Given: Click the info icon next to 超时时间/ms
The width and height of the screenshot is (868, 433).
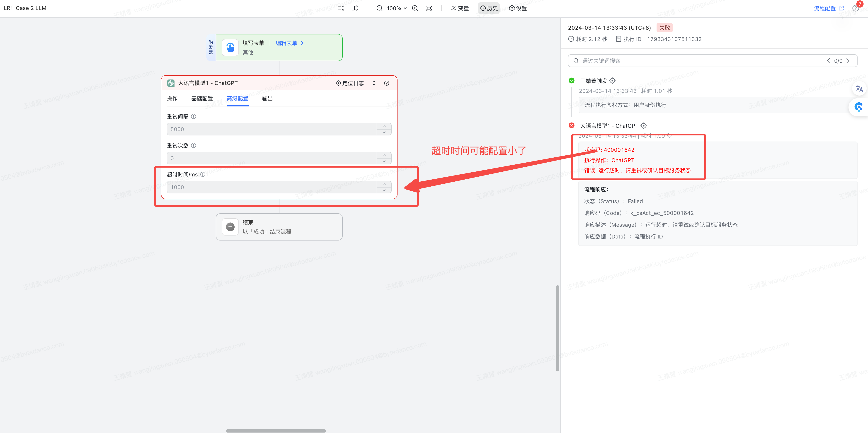Looking at the screenshot, I should pyautogui.click(x=203, y=174).
